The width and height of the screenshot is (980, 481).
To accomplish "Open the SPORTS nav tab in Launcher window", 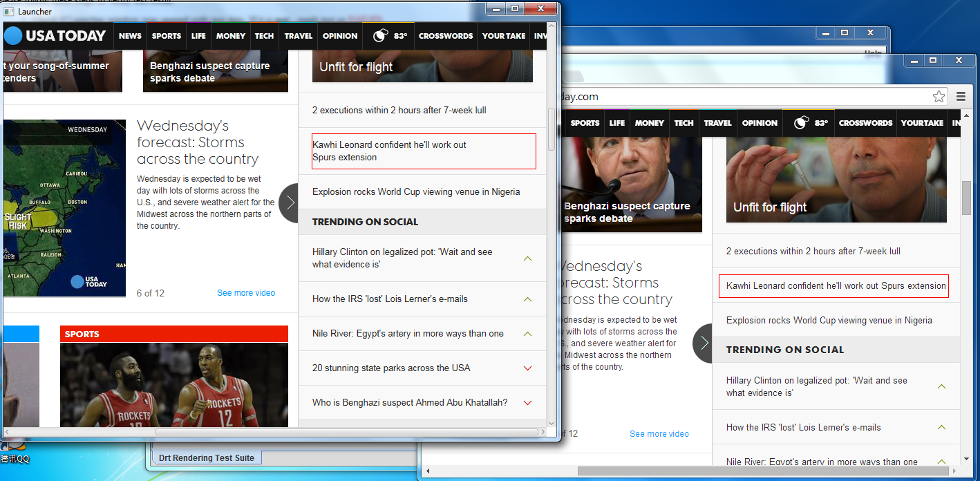I will click(x=167, y=36).
